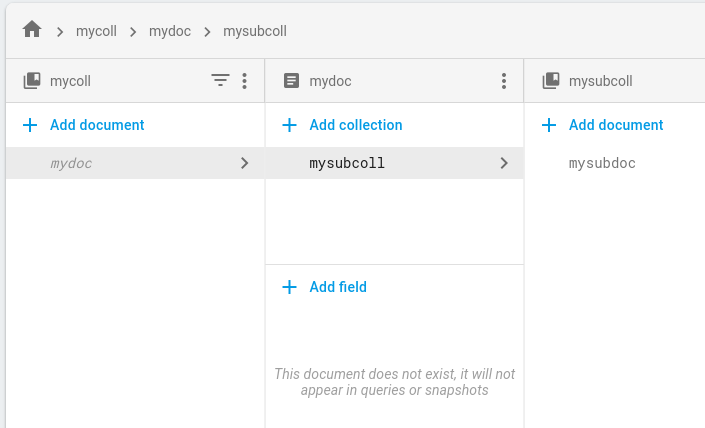Viewport: 705px width, 428px height.
Task: Navigate to mysubcoll in the breadcrumb
Action: coord(255,31)
